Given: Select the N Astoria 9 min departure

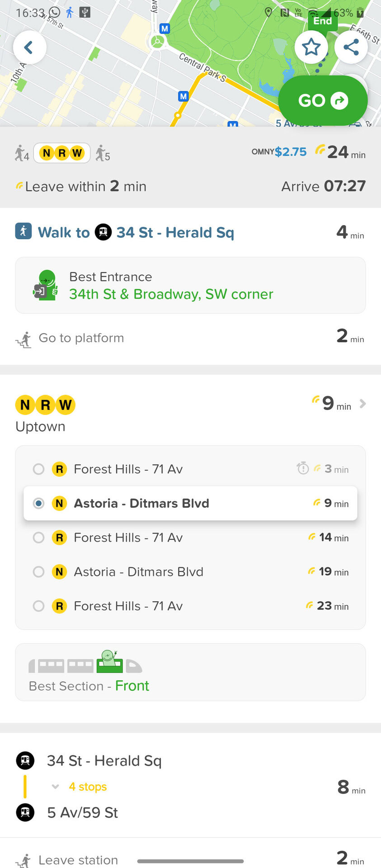Looking at the screenshot, I should point(39,503).
